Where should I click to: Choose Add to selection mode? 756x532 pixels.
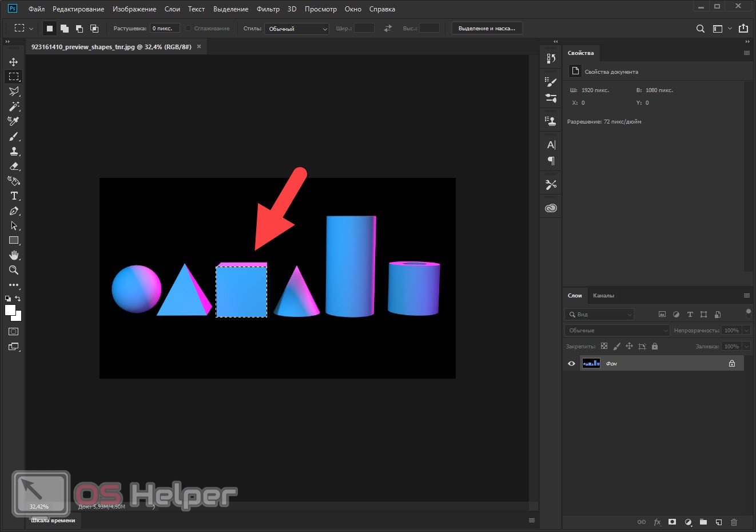point(65,29)
